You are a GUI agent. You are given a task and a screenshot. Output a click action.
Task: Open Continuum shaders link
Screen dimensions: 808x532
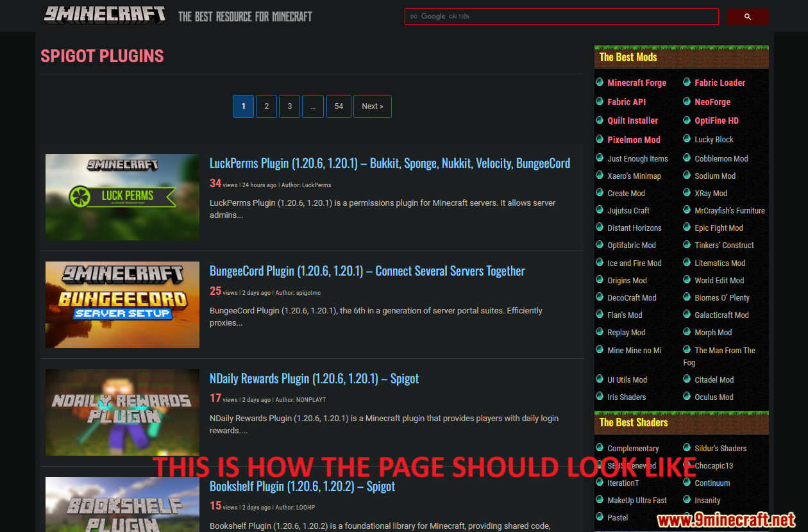click(712, 483)
